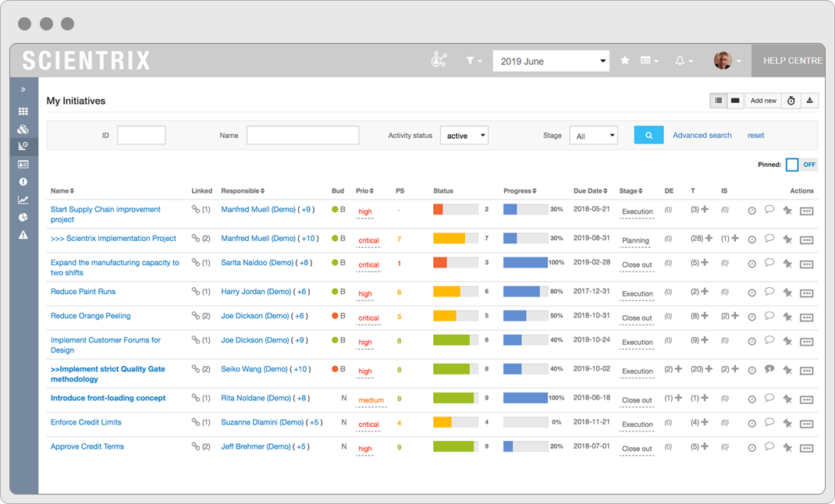Open more actions for Reduce Orange Peeling
This screenshot has width=835, height=504.
click(806, 318)
